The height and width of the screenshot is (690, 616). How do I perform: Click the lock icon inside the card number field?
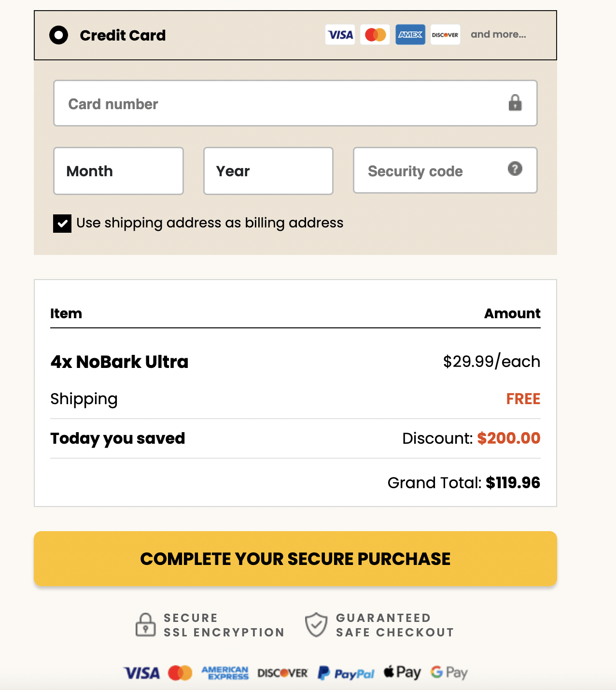[x=515, y=103]
